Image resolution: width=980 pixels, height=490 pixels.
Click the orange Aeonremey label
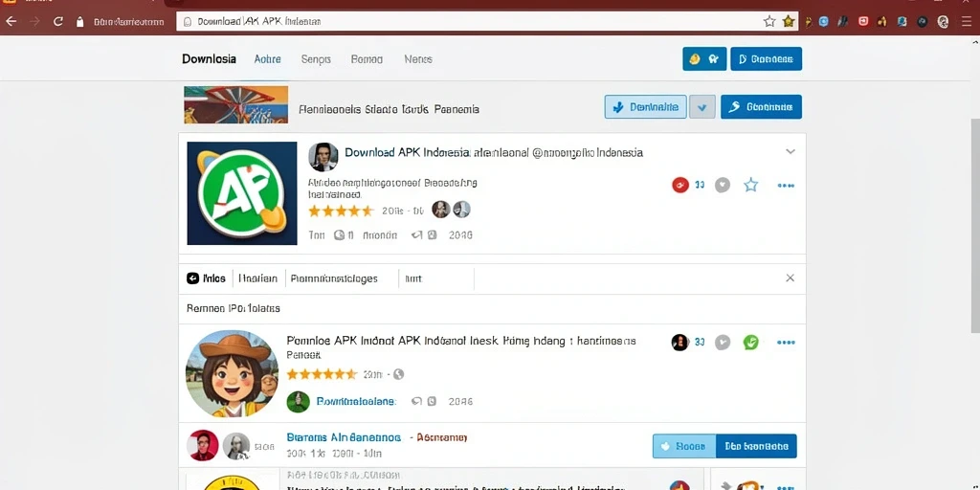click(x=442, y=437)
